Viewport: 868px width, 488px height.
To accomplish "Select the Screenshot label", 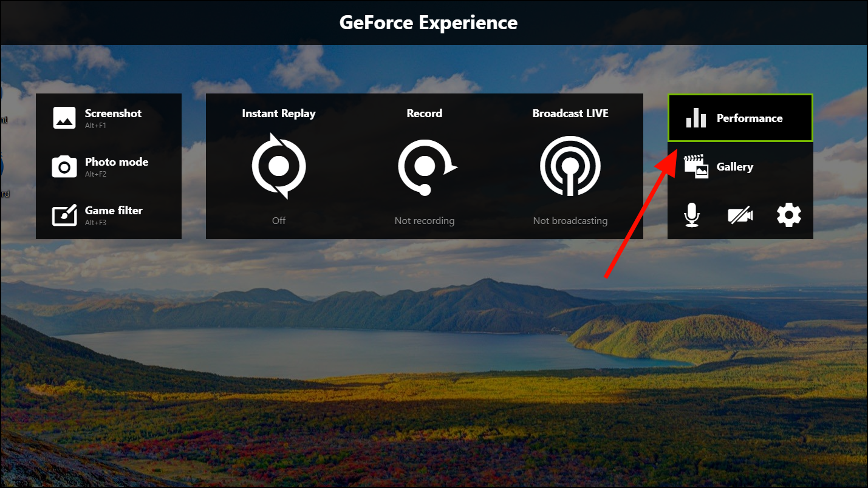I will pyautogui.click(x=113, y=114).
